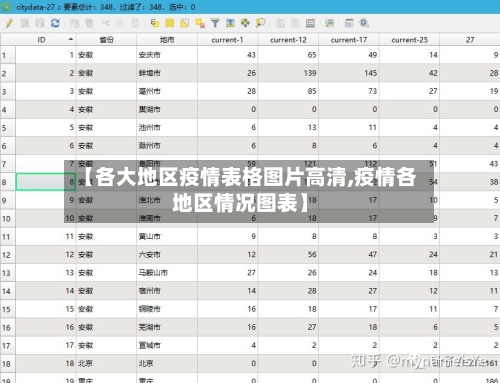Click the 北京 province cell in row 18
500x383 pixels.
click(106, 364)
